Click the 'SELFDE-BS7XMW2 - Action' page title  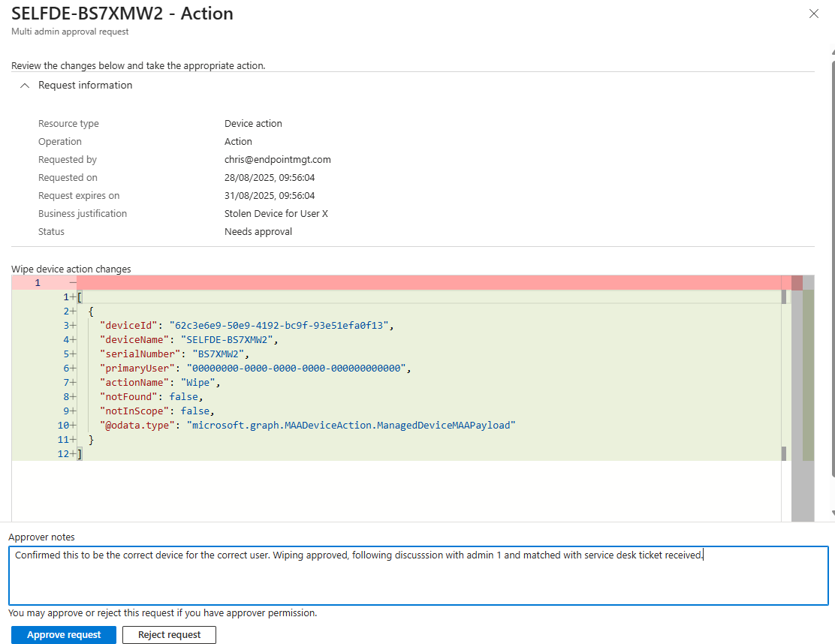coord(122,14)
